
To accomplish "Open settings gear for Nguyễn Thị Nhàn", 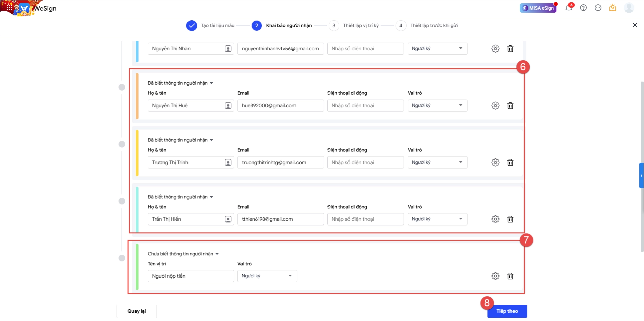I will (x=495, y=49).
